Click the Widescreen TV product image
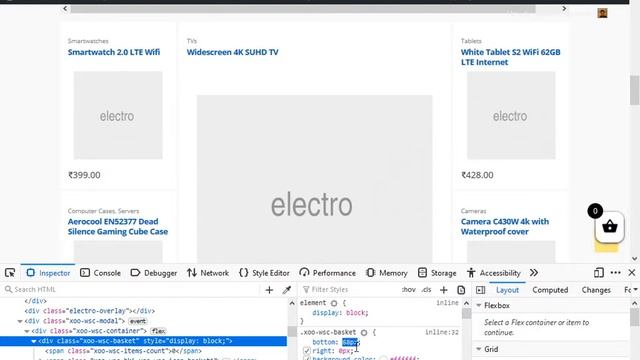The image size is (640, 360). coord(315,179)
